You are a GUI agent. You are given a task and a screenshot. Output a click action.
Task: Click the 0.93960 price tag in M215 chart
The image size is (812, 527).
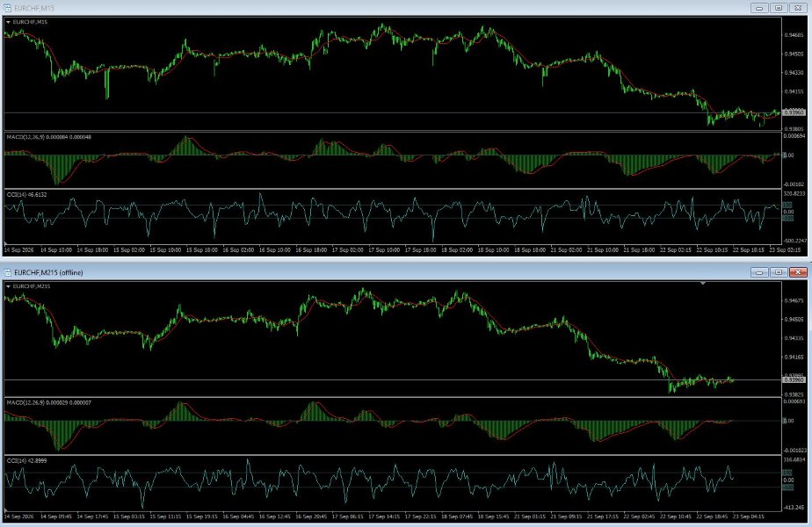[x=794, y=380]
